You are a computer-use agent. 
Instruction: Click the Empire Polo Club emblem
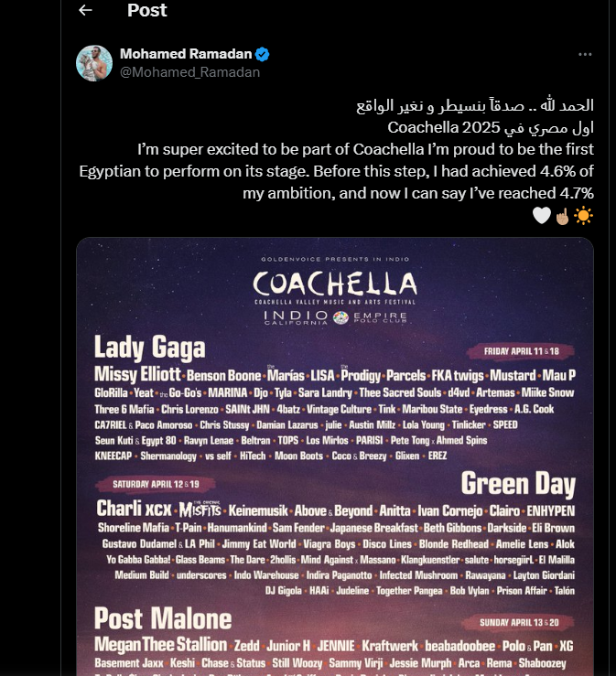click(x=341, y=317)
